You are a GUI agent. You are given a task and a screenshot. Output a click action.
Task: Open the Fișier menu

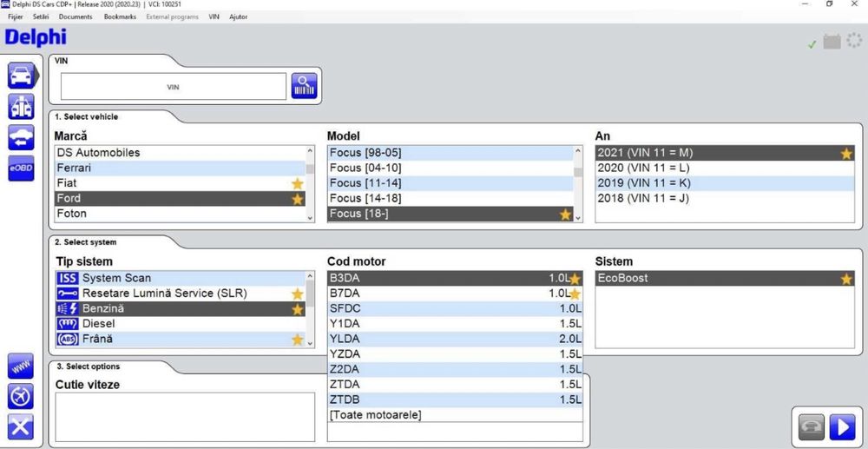(16, 17)
